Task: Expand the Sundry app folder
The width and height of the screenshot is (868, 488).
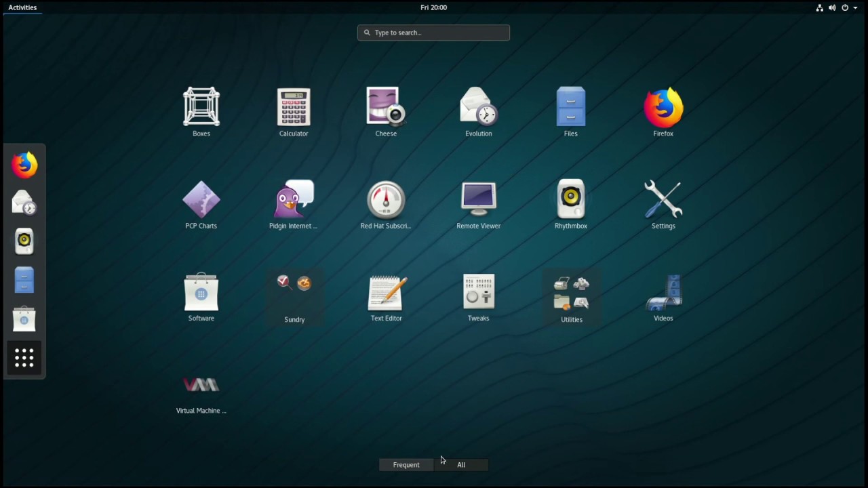Action: pyautogui.click(x=294, y=293)
